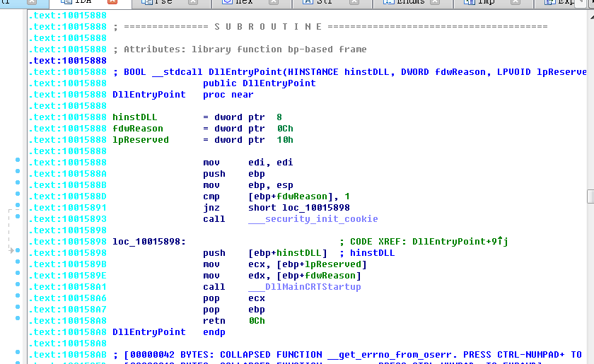Image resolution: width=594 pixels, height=364 pixels.
Task: Select fdwReason stack variable definition
Action: (137, 129)
